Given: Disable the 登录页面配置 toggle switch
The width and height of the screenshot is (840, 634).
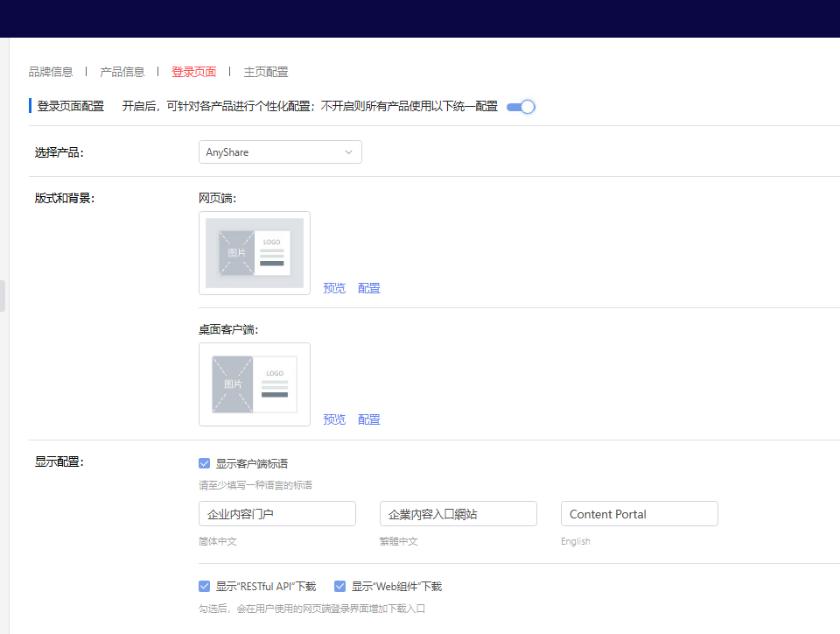Looking at the screenshot, I should point(520,105).
